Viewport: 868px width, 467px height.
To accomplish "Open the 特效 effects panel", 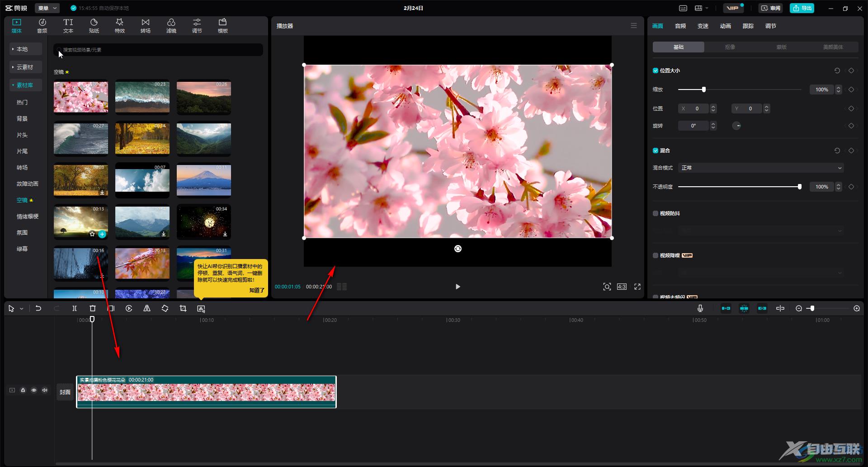I will (x=119, y=26).
